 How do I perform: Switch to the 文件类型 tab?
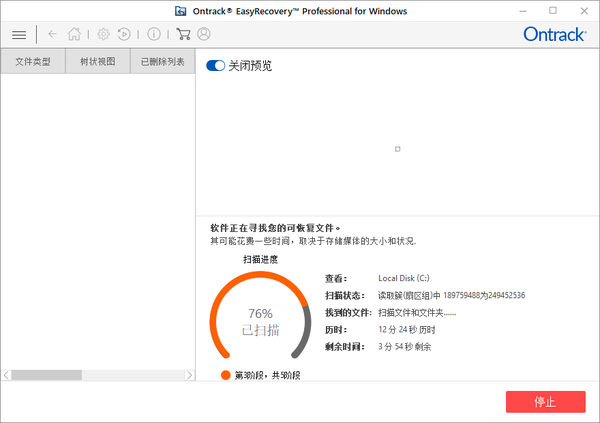[33, 62]
